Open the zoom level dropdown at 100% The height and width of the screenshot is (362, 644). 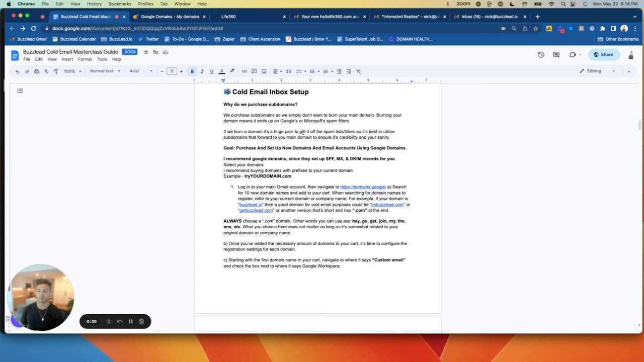click(72, 71)
